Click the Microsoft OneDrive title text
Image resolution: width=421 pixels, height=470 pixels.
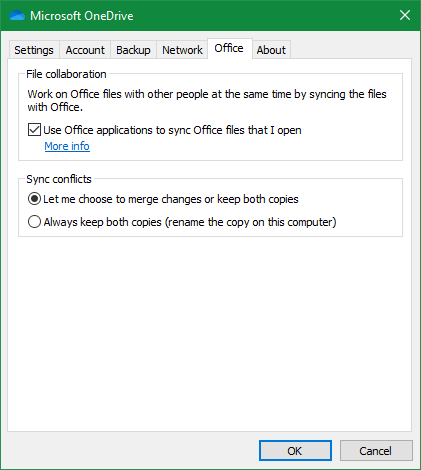coord(82,16)
